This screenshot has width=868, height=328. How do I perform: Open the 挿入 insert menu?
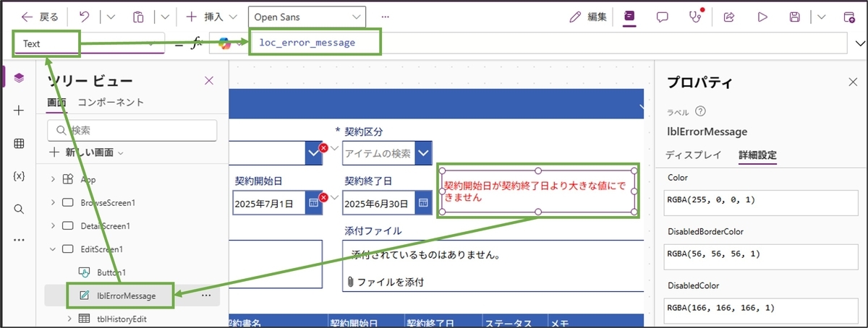(x=211, y=16)
